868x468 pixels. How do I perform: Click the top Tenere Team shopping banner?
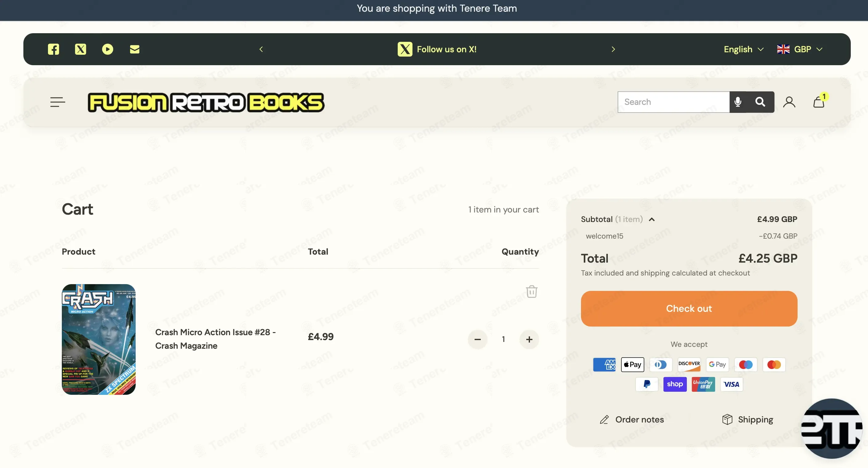(437, 8)
